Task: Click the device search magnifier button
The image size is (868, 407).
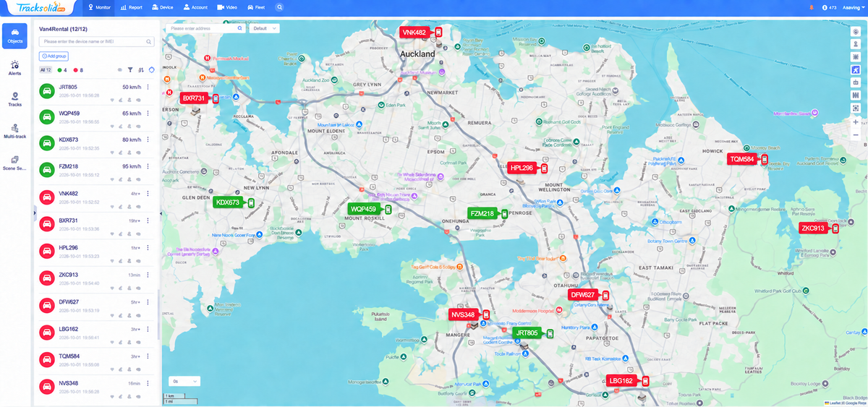Action: pyautogui.click(x=150, y=42)
